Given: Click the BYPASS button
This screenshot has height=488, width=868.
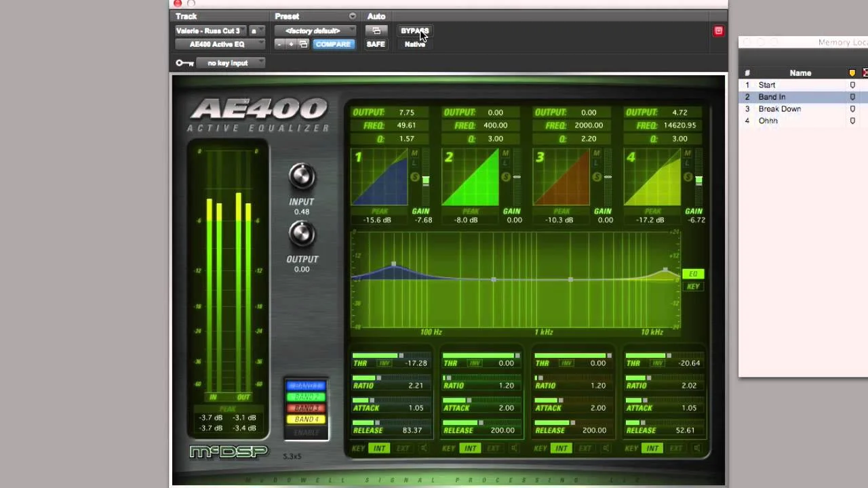Looking at the screenshot, I should 414,30.
